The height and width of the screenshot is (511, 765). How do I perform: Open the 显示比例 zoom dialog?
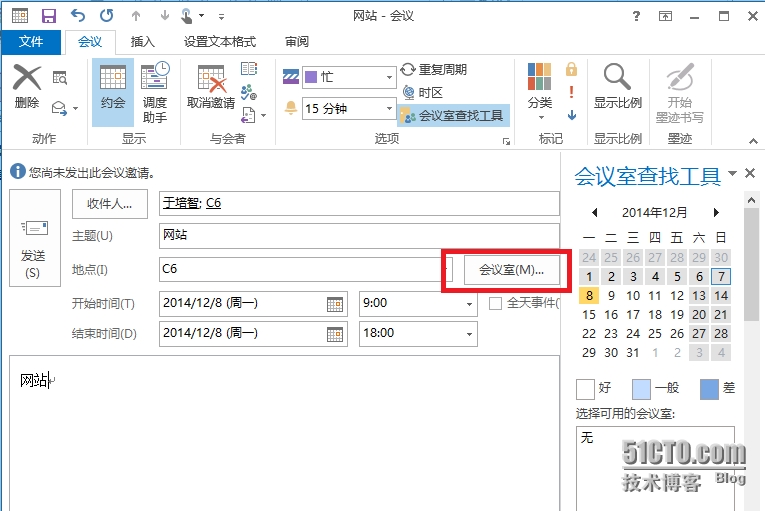[617, 86]
